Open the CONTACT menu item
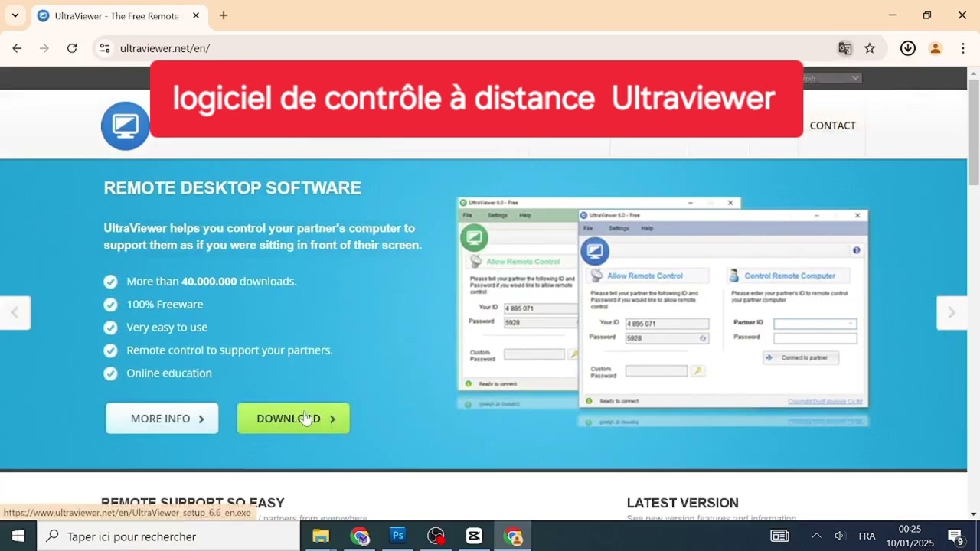980x551 pixels. [832, 126]
